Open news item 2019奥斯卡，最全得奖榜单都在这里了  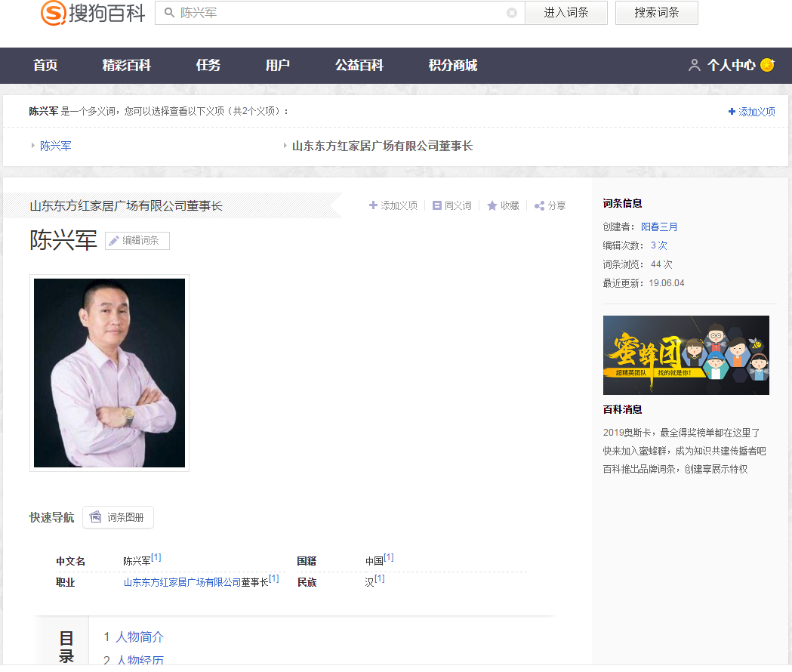681,433
